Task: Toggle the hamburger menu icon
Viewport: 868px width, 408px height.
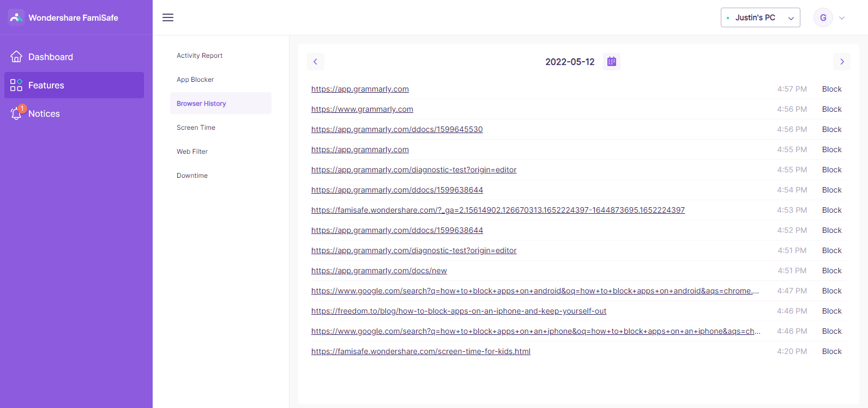Action: [x=168, y=17]
